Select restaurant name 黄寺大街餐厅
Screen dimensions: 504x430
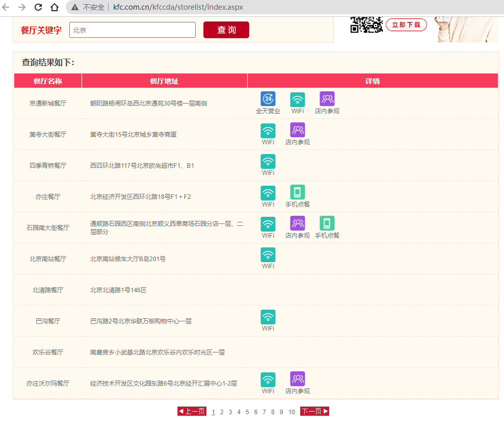[x=48, y=135]
